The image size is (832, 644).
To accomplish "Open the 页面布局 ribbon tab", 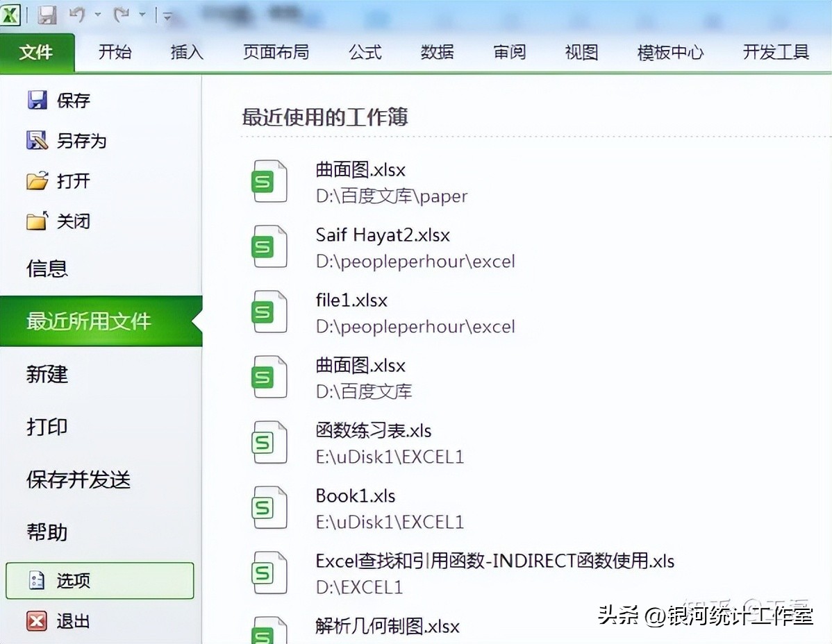I will click(x=276, y=52).
